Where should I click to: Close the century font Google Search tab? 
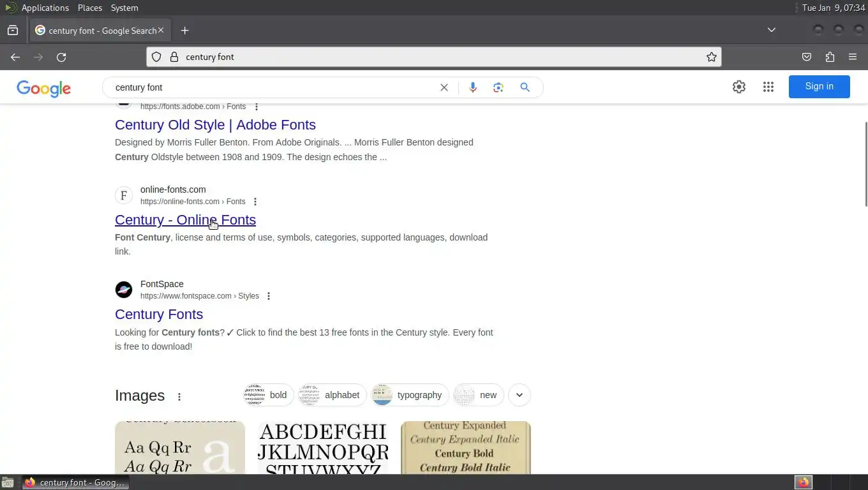point(161,30)
